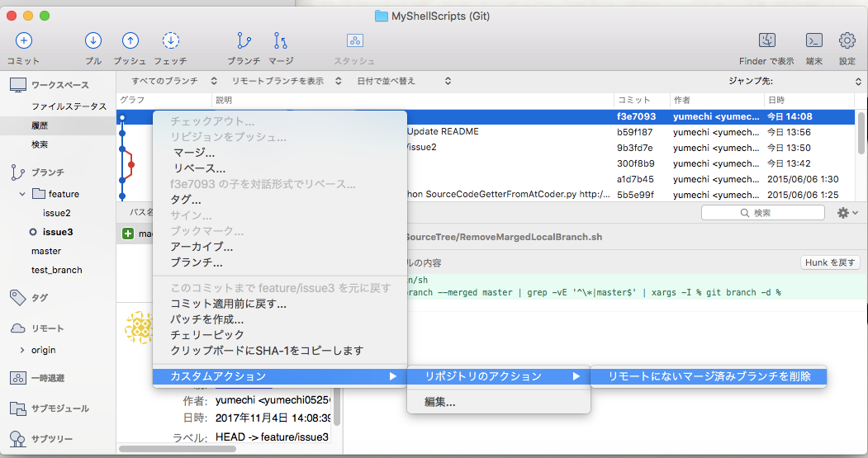Open the 日付で並べ替え sort dropdown
Viewport: 868px width, 458px height.
pos(403,81)
